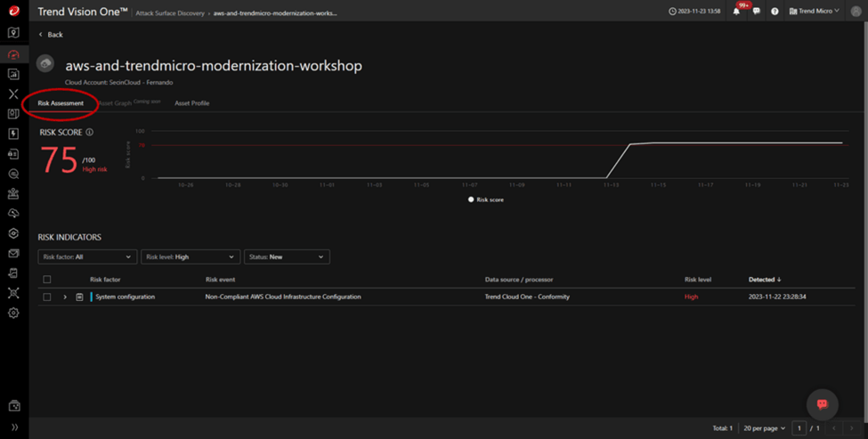Open the gear administration sidebar icon
Image resolution: width=868 pixels, height=439 pixels.
click(x=14, y=313)
